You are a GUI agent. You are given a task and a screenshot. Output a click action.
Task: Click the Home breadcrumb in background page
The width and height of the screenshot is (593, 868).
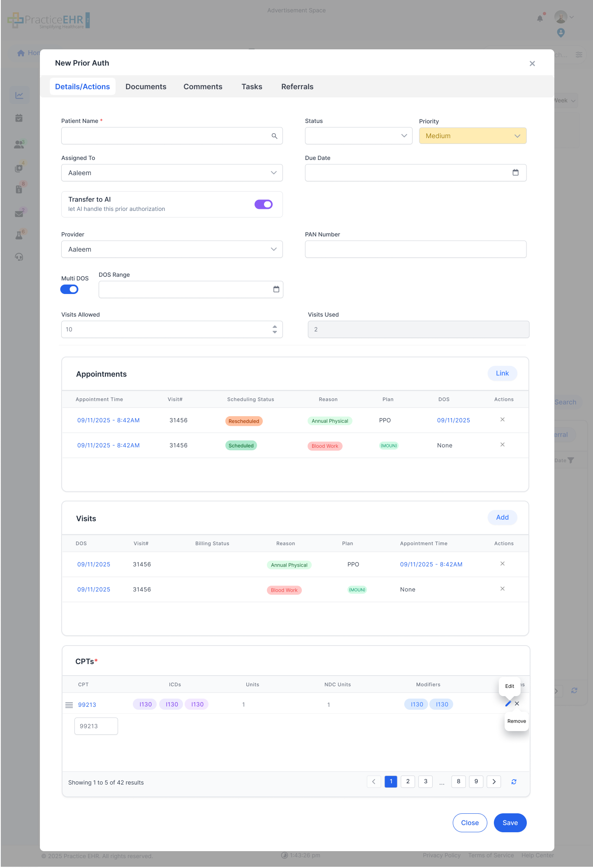pyautogui.click(x=29, y=53)
